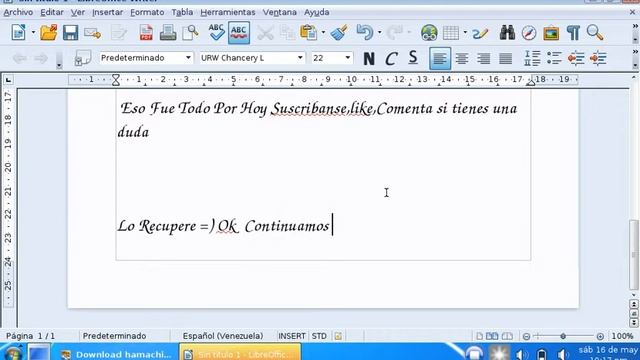Open the Archivo menu
The height and width of the screenshot is (360, 640).
(18, 12)
